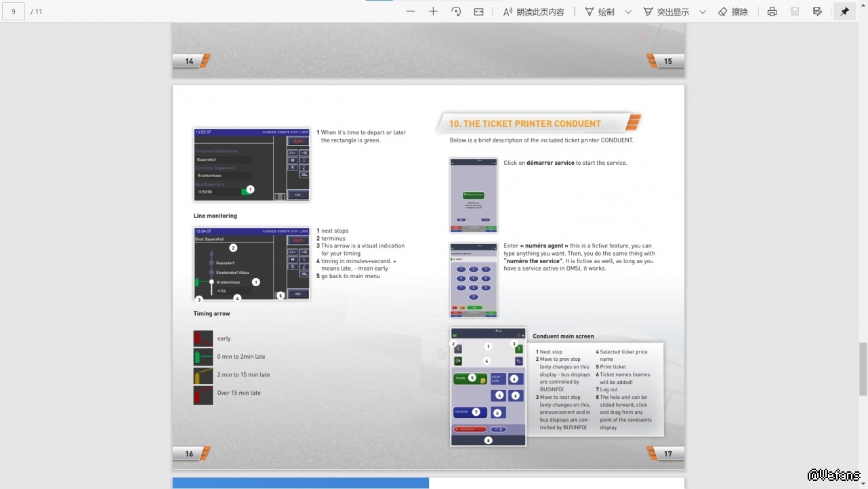Viewport: 868px width, 489px height.
Task: Print the PDF document
Action: pyautogui.click(x=772, y=12)
